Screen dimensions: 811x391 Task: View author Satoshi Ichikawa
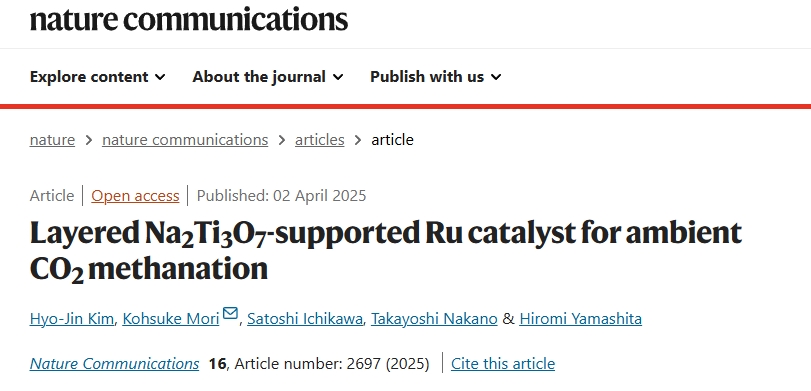point(305,319)
